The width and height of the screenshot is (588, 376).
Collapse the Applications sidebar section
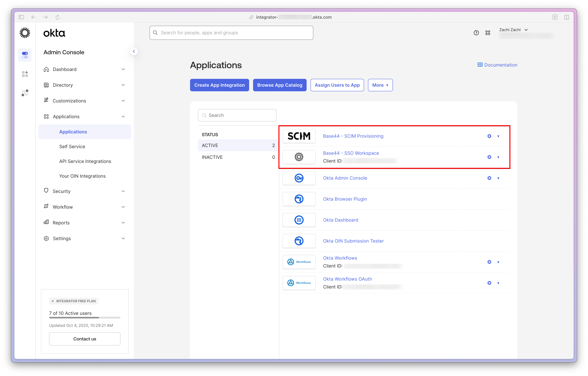tap(84, 117)
